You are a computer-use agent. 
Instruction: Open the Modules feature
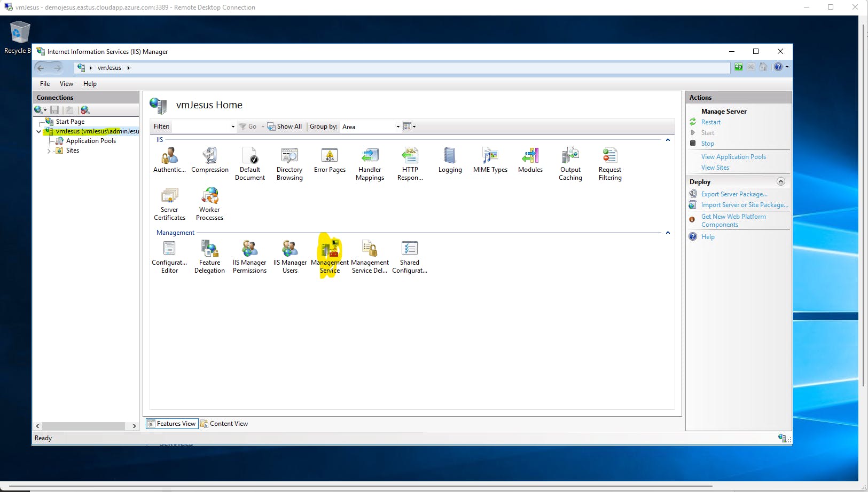coord(530,160)
